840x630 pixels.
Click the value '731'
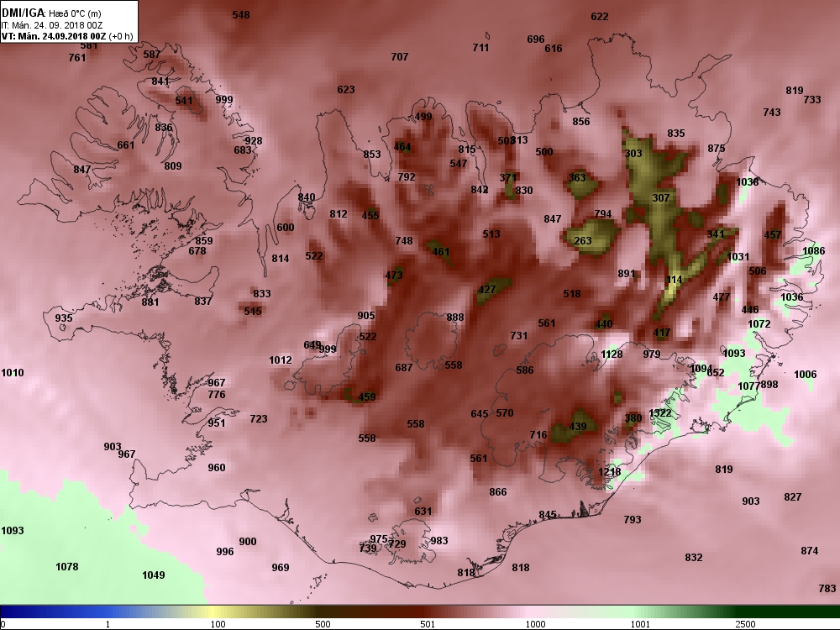[518, 336]
